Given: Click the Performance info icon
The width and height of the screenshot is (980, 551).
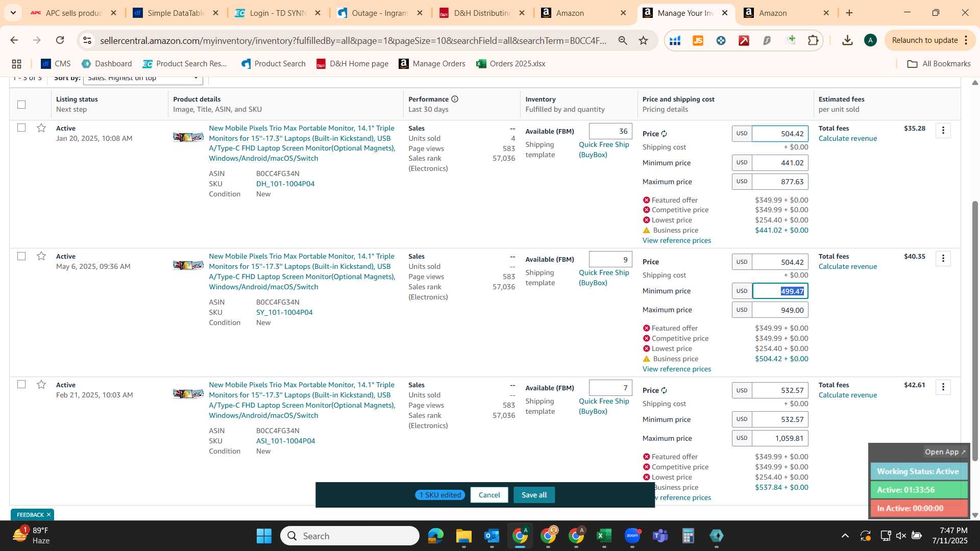Looking at the screenshot, I should point(454,99).
